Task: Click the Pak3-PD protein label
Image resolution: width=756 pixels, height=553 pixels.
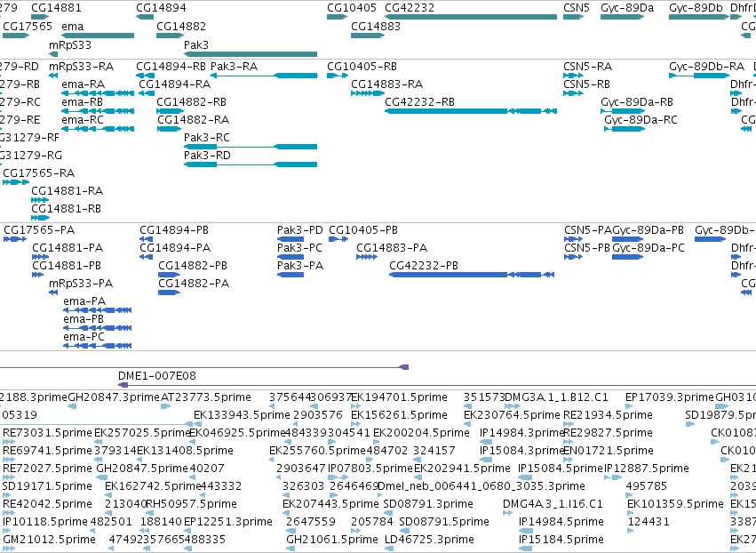Action: pos(300,229)
